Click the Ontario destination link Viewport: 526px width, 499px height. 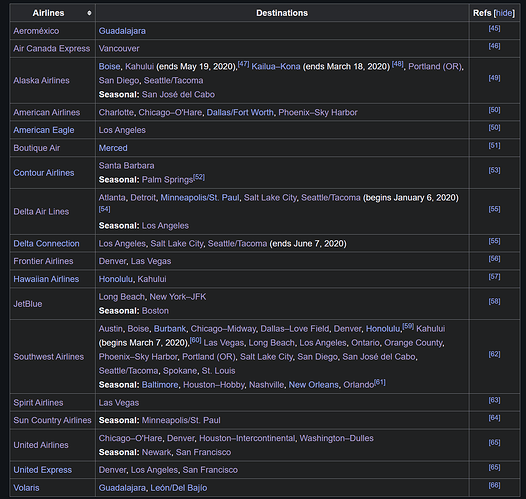(x=365, y=343)
